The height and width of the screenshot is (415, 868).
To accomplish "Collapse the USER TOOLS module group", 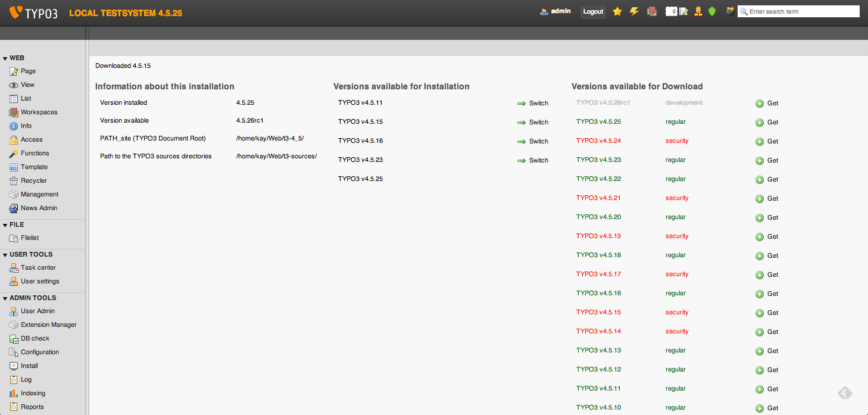I will [27, 255].
